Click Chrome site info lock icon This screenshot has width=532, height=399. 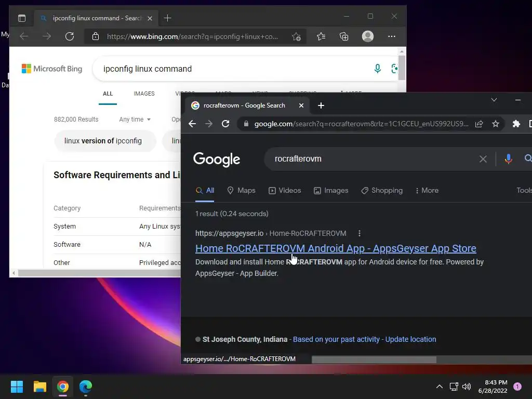click(246, 124)
